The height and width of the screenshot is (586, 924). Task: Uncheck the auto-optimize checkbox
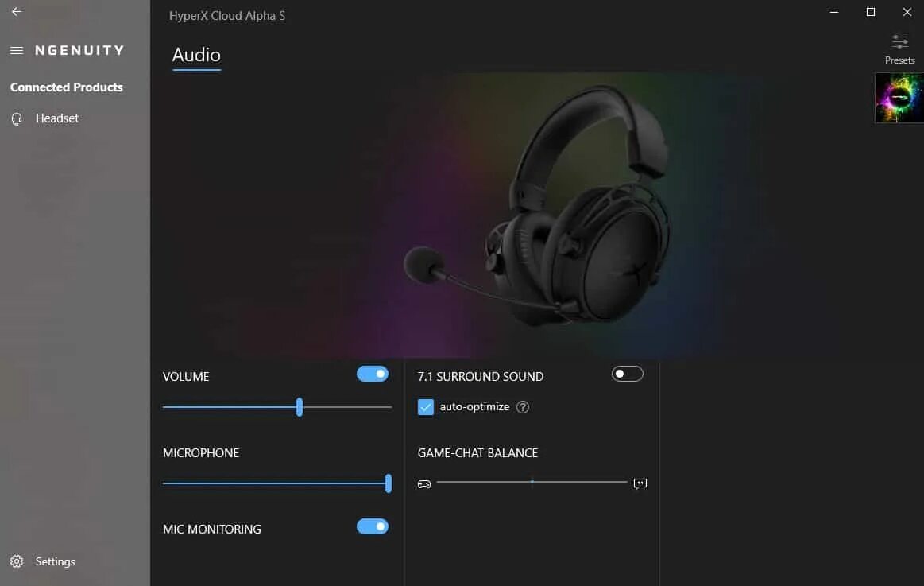coord(426,407)
